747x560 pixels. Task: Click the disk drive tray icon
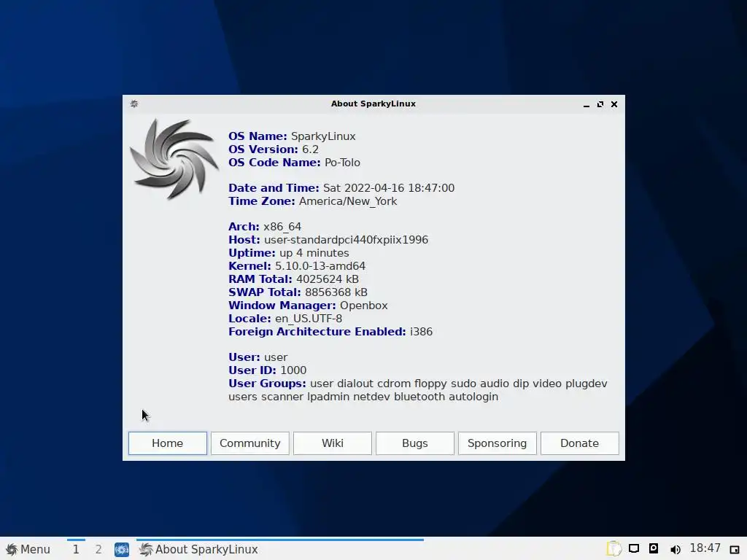[x=654, y=548]
